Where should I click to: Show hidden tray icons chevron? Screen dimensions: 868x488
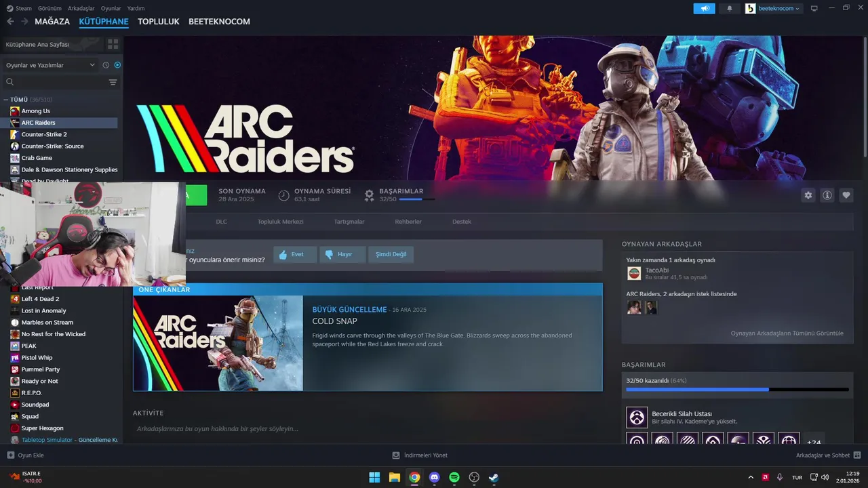click(x=751, y=477)
